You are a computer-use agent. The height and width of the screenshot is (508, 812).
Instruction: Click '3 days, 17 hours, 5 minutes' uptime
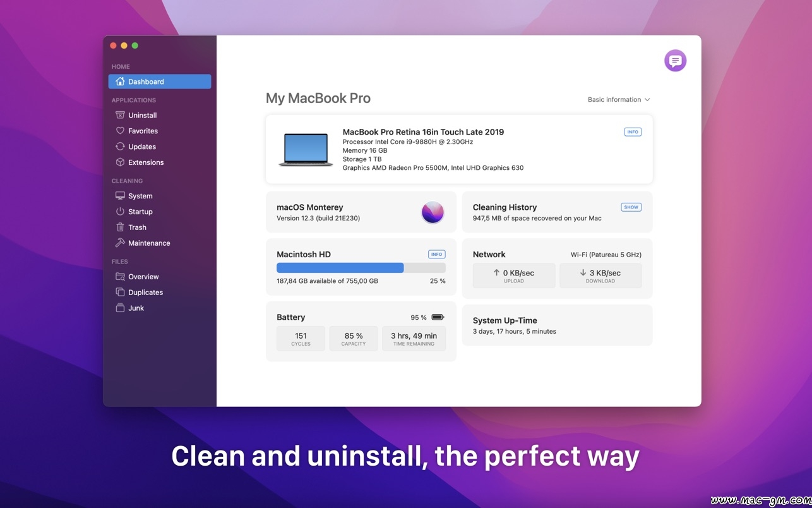point(515,332)
